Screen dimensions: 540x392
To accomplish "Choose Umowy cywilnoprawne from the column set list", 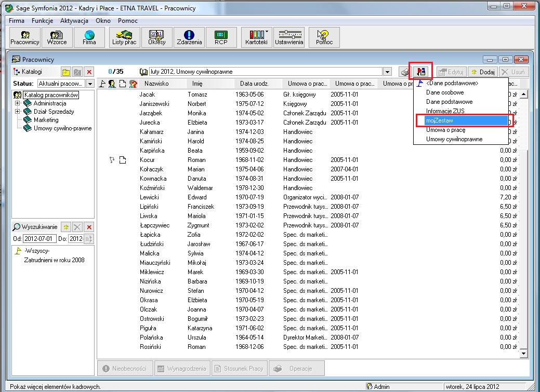I will [x=462, y=139].
